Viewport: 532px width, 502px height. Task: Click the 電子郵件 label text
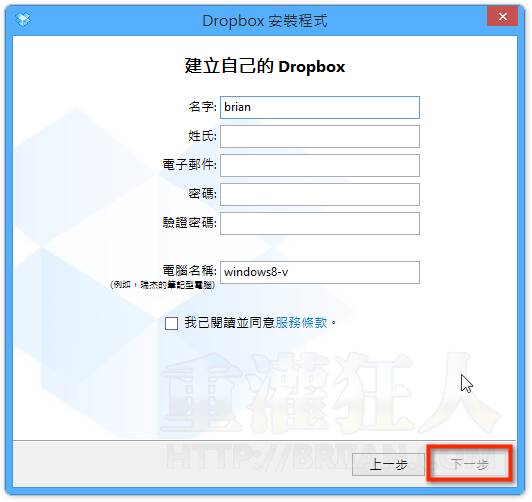pyautogui.click(x=189, y=165)
